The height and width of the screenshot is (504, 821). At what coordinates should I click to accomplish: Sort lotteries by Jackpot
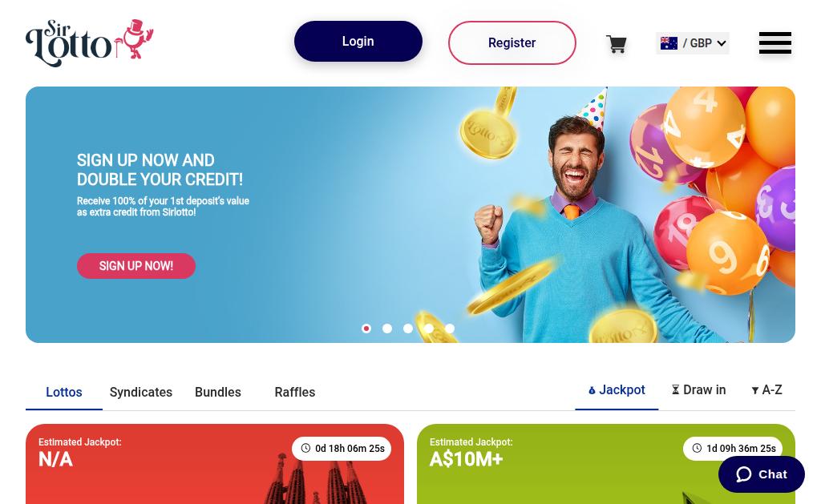click(617, 390)
